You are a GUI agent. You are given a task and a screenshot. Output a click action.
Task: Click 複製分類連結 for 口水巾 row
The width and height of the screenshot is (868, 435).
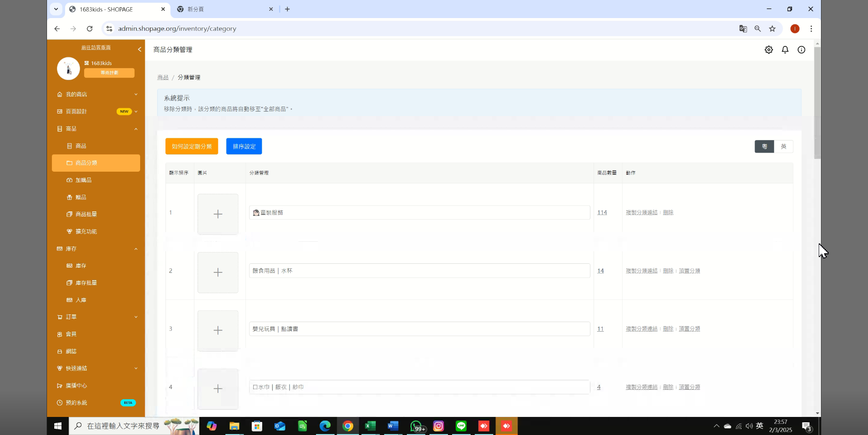(642, 387)
